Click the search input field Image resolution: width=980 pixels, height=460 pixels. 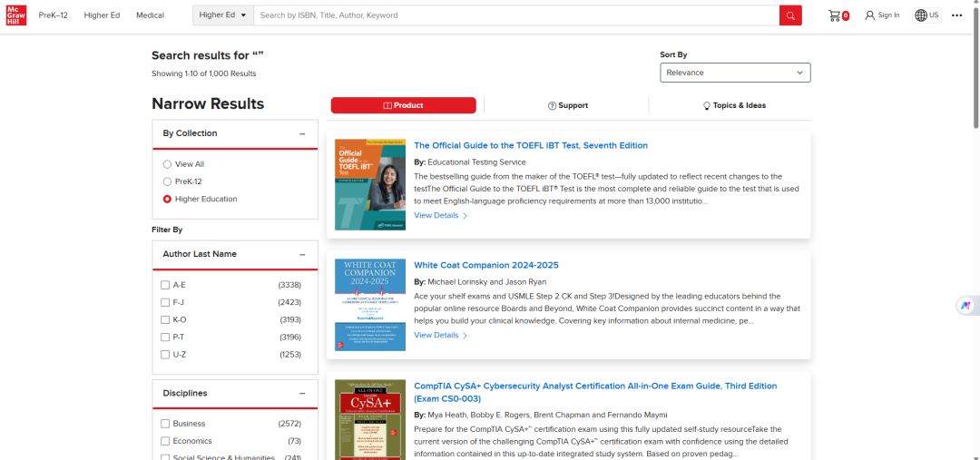click(x=516, y=15)
